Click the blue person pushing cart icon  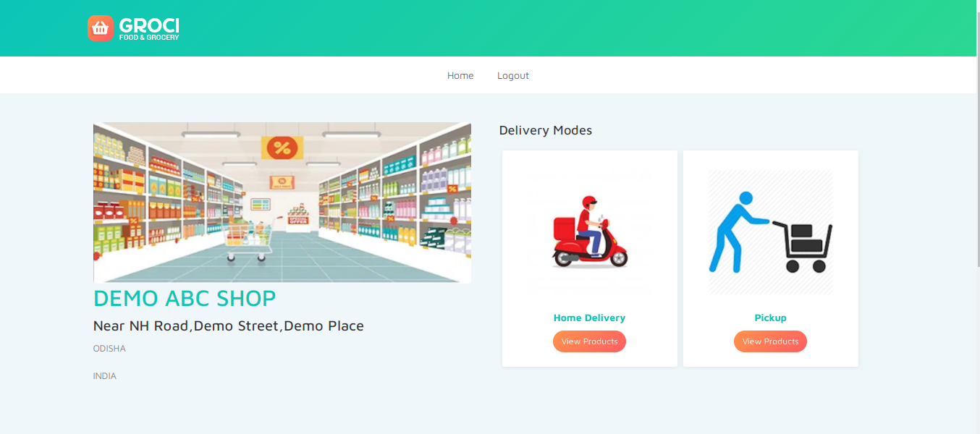pos(770,232)
